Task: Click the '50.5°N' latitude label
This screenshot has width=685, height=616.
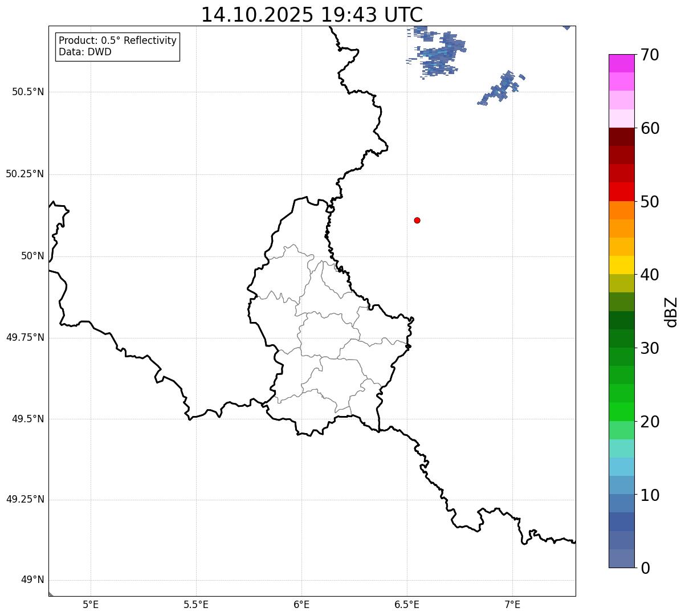Action: (x=28, y=92)
